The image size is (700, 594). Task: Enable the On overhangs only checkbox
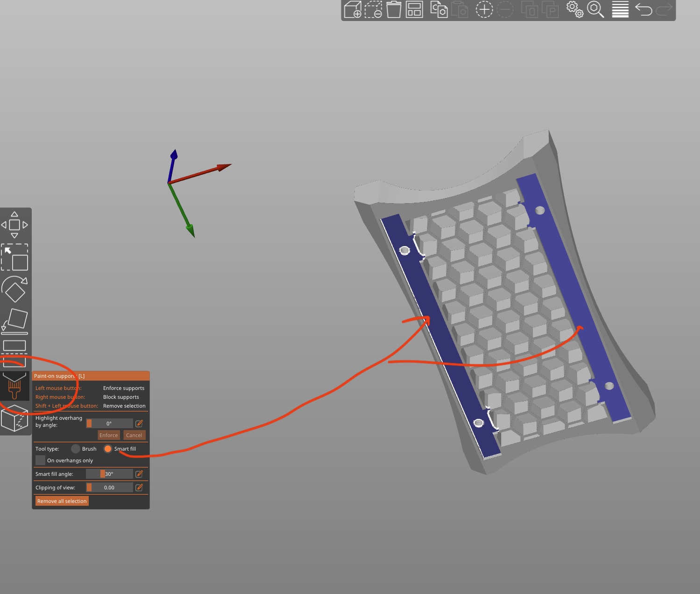pos(41,460)
